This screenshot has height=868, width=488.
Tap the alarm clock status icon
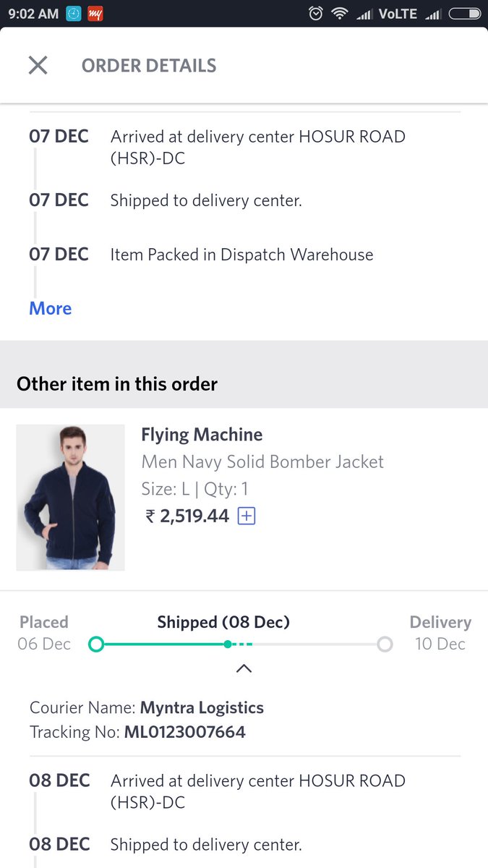pos(315,13)
